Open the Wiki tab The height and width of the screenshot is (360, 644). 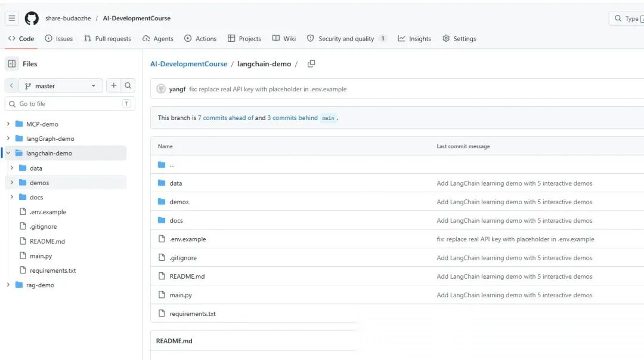coord(284,38)
